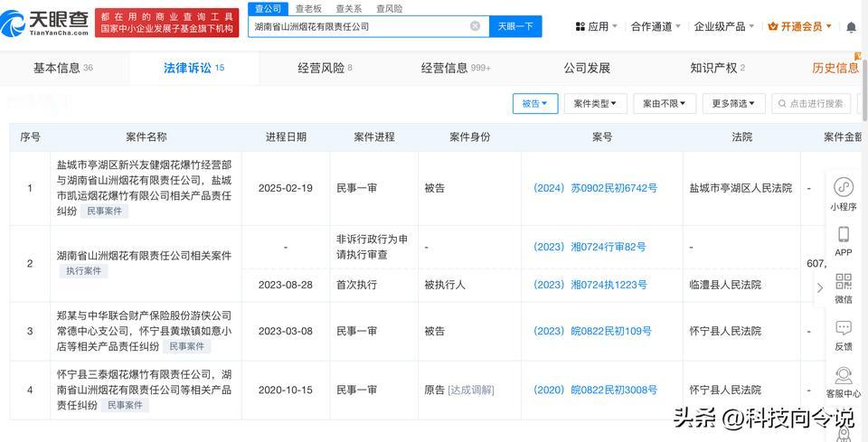
Task: Expand the 开通会员 menu
Action: [800, 26]
